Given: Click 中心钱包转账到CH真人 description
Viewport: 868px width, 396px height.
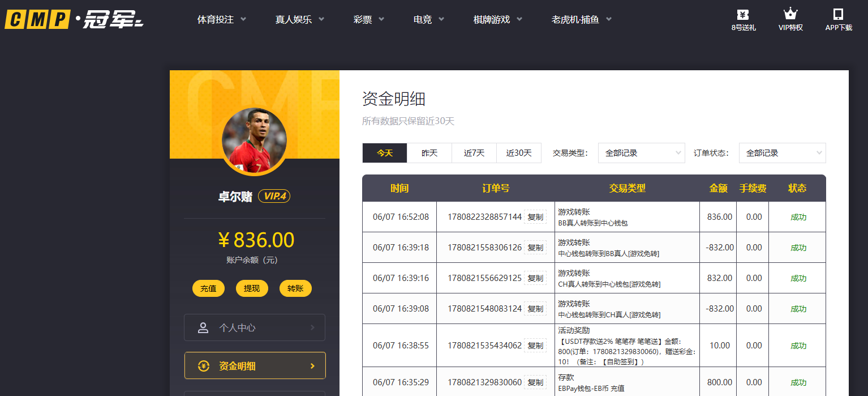Looking at the screenshot, I should (609, 315).
